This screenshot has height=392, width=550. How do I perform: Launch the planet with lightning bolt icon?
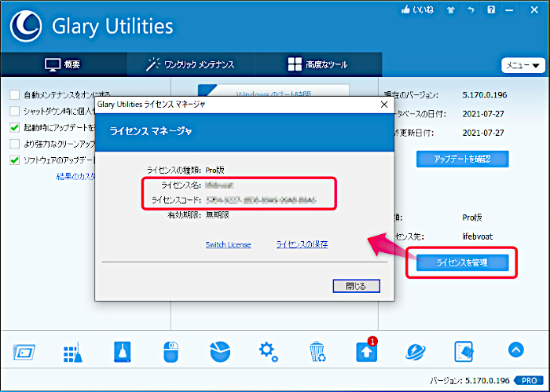(416, 352)
